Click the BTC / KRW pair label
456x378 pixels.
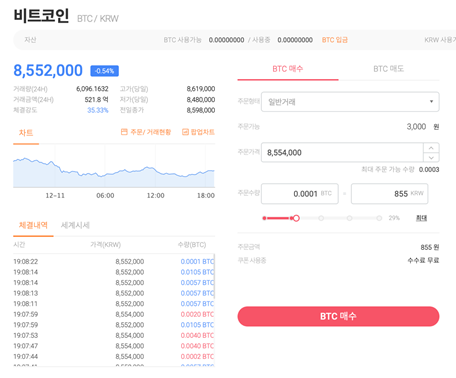98,19
